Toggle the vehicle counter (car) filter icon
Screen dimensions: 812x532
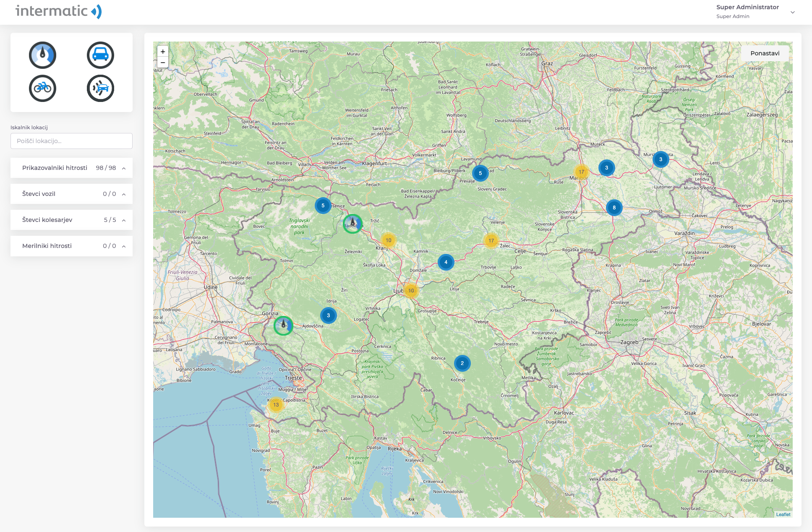(100, 55)
